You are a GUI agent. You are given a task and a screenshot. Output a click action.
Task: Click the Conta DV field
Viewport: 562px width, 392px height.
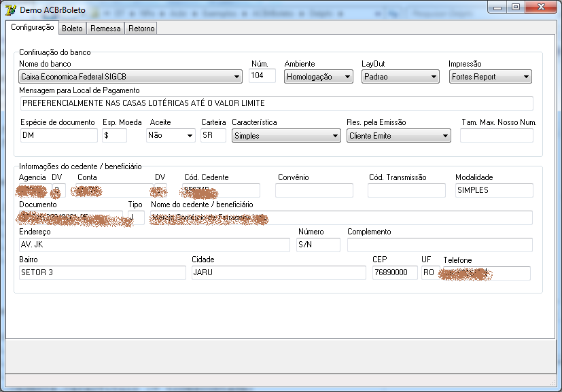tap(161, 191)
